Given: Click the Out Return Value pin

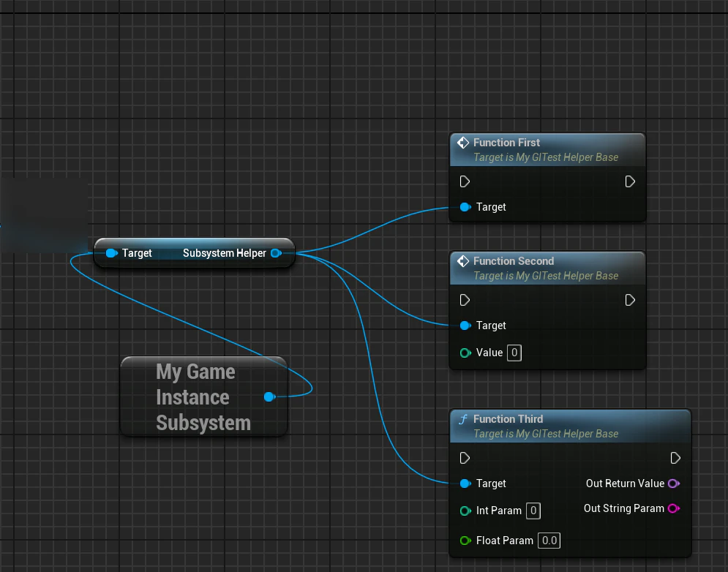Looking at the screenshot, I should (674, 483).
